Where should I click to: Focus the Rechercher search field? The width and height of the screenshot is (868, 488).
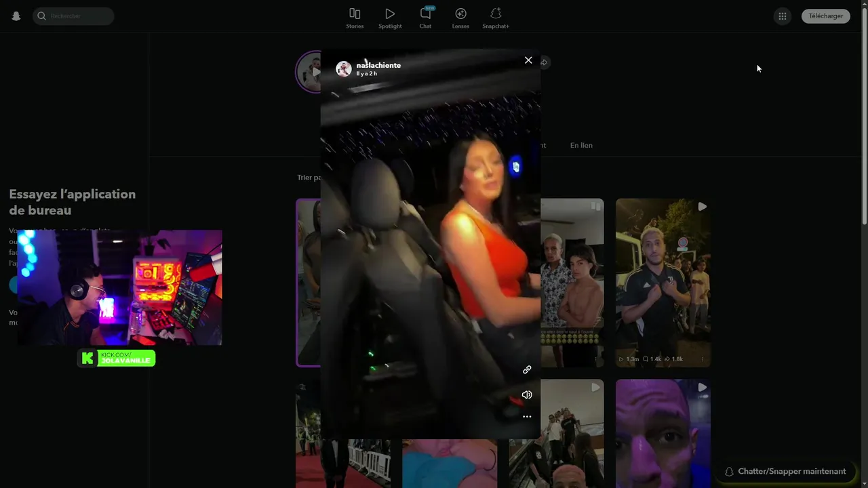pos(73,16)
